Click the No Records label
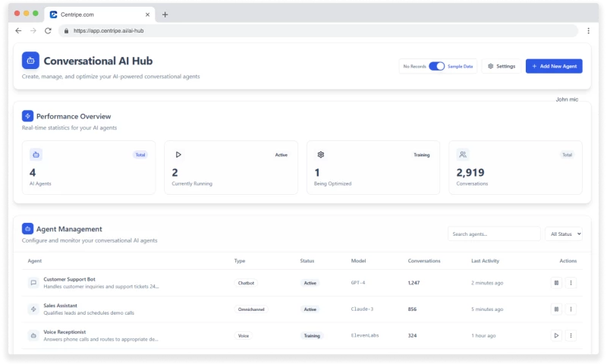The height and width of the screenshot is (364, 607). (x=414, y=66)
